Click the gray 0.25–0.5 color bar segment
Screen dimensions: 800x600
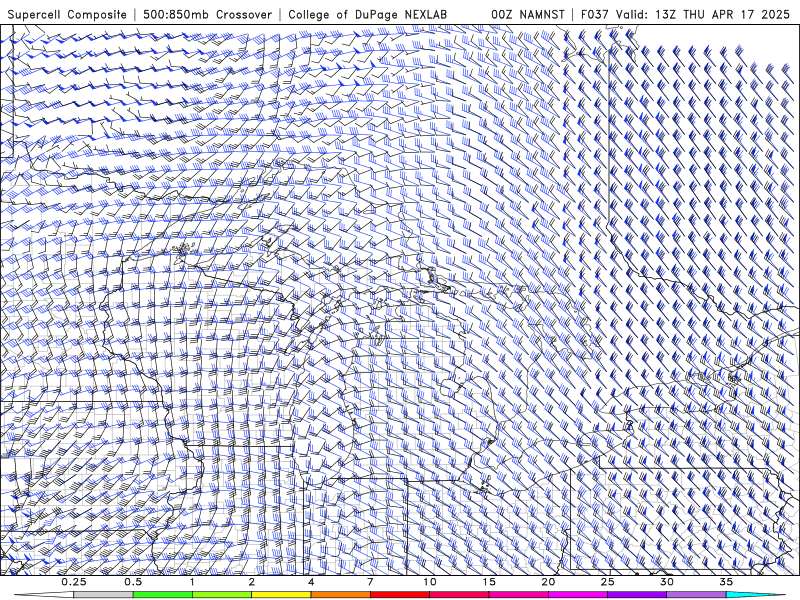pos(103,595)
